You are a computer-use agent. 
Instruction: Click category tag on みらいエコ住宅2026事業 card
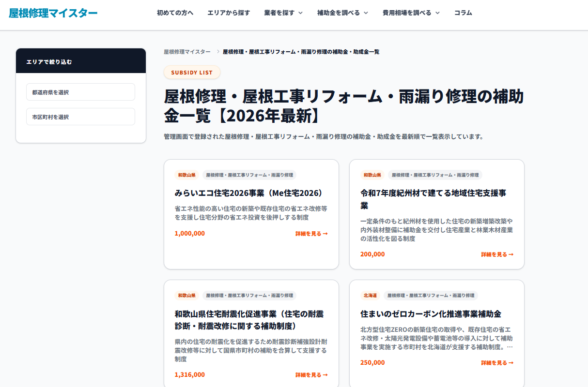pos(249,175)
